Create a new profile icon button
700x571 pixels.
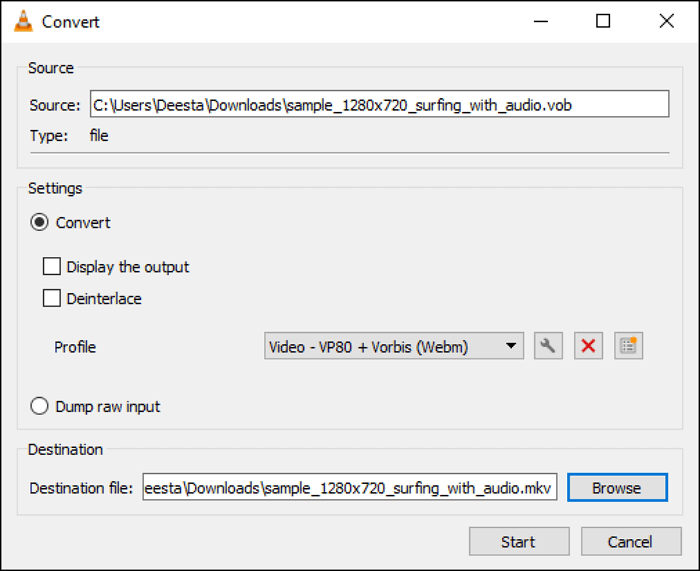point(628,346)
